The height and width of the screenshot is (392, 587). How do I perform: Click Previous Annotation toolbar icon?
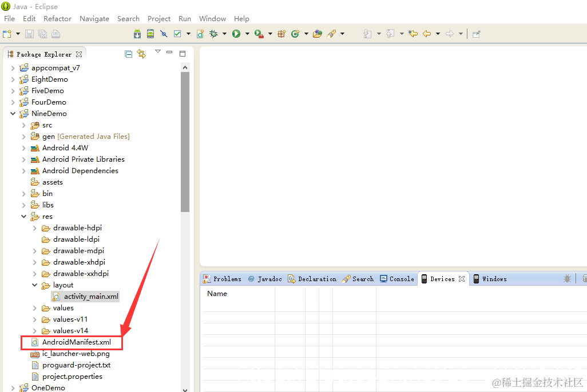(x=390, y=34)
